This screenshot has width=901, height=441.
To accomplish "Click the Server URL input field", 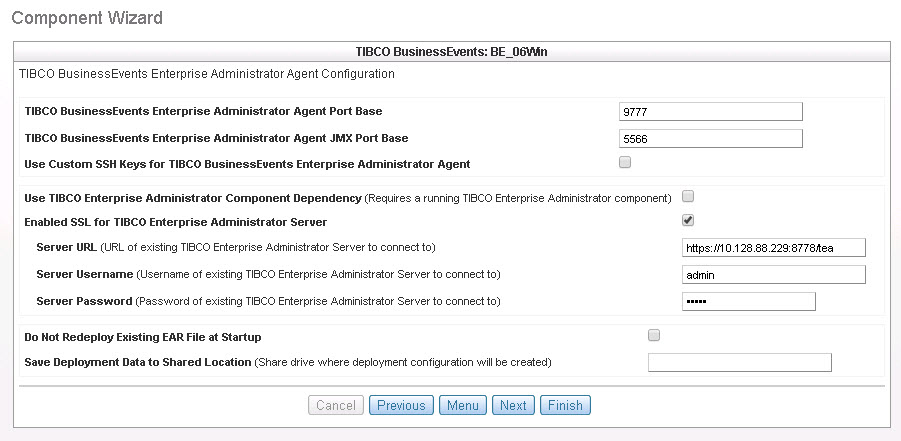I will click(x=773, y=248).
